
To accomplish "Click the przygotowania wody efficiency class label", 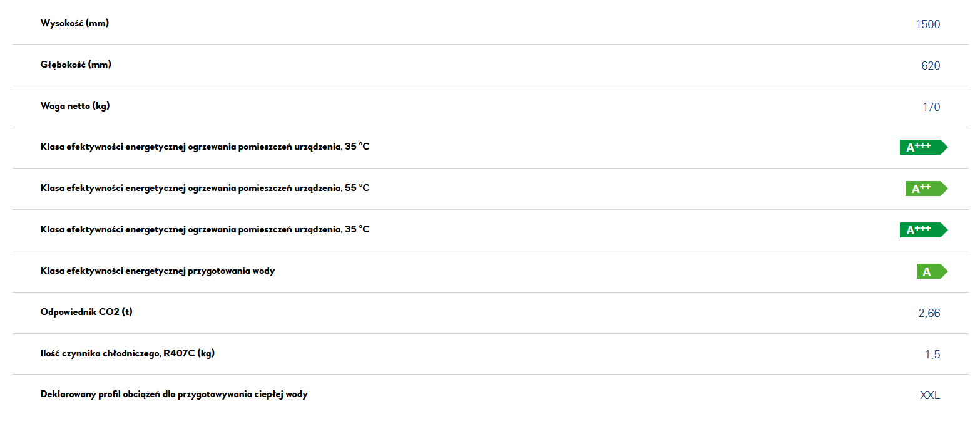I will pos(158,271).
